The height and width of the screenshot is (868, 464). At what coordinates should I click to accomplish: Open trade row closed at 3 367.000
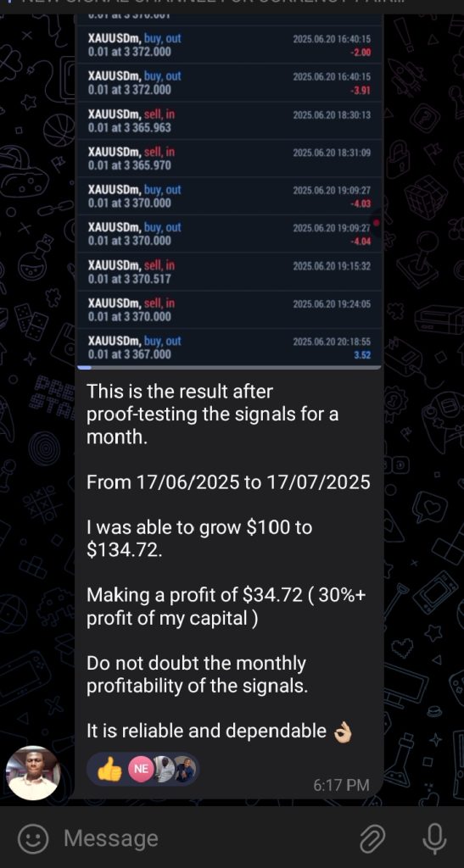click(x=228, y=347)
